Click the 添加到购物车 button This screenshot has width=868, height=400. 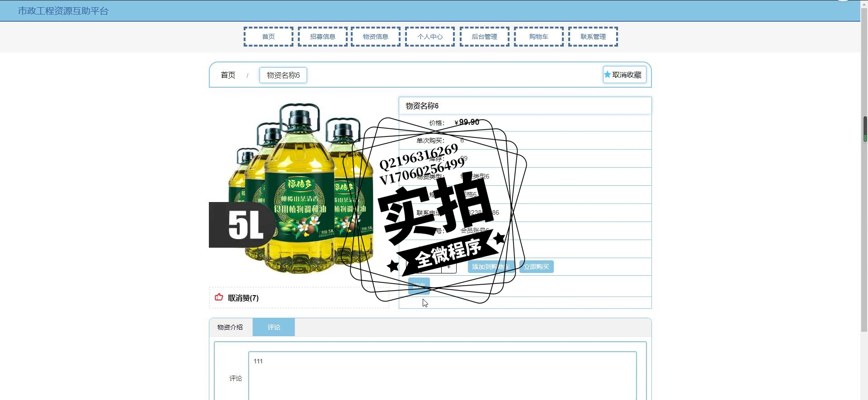point(491,267)
